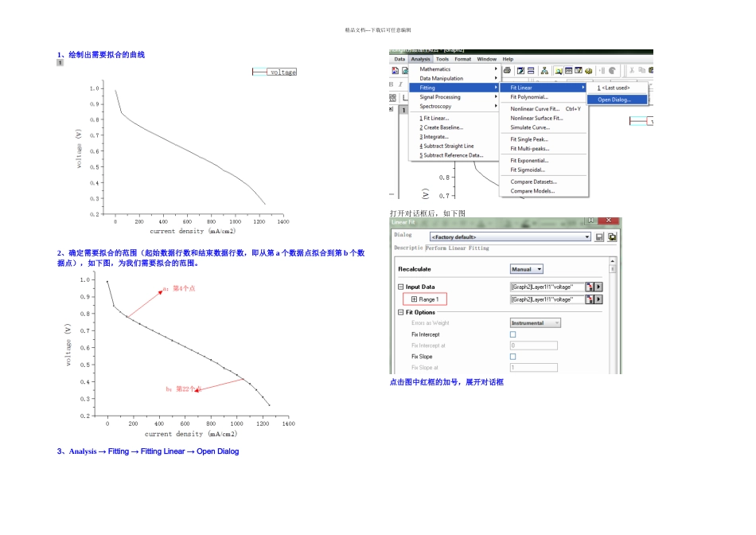
Task: Choose 1 <Last used> in submenu
Action: tap(617, 88)
